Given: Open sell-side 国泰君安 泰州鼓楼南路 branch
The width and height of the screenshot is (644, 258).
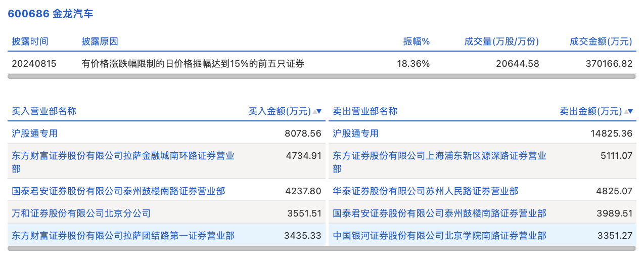Looking at the screenshot, I should click(439, 213).
